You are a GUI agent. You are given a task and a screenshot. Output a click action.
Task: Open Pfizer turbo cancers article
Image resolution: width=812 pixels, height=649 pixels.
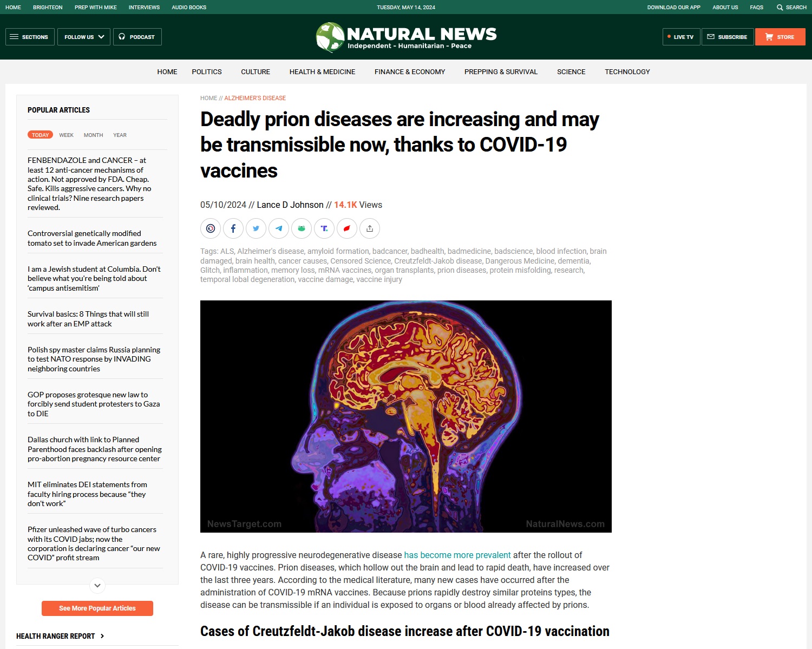[94, 543]
